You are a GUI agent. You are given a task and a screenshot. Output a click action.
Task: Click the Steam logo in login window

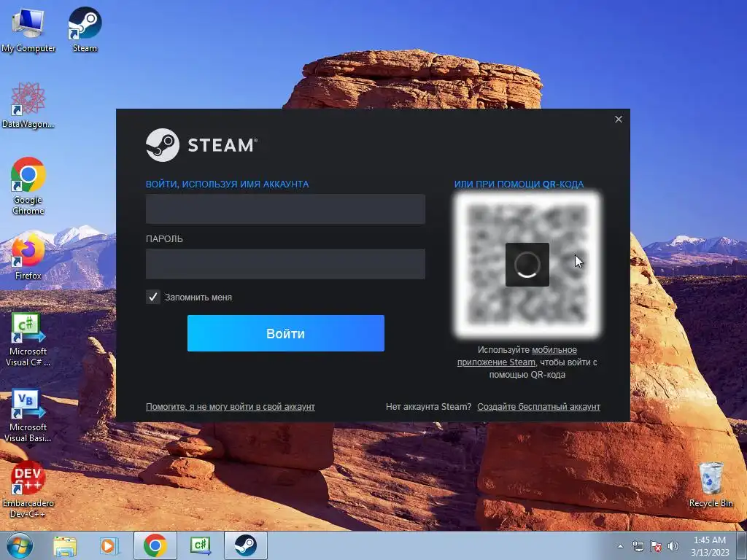[202, 145]
